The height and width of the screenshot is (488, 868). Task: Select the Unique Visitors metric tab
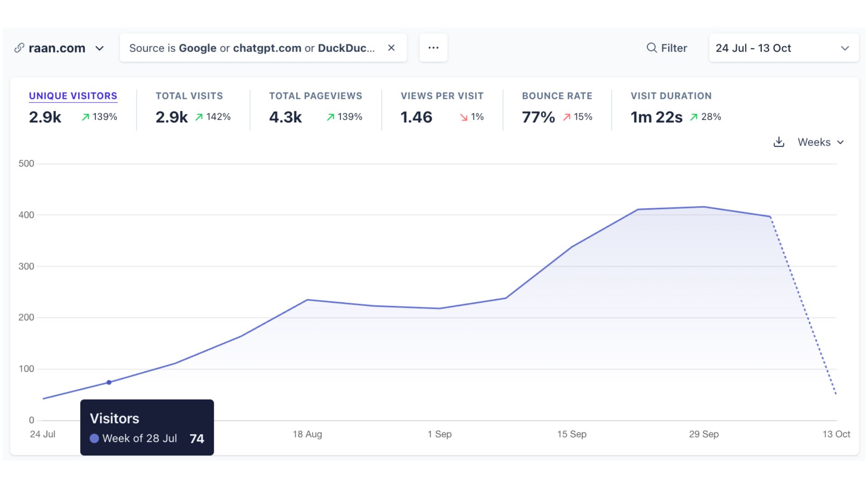pyautogui.click(x=73, y=96)
